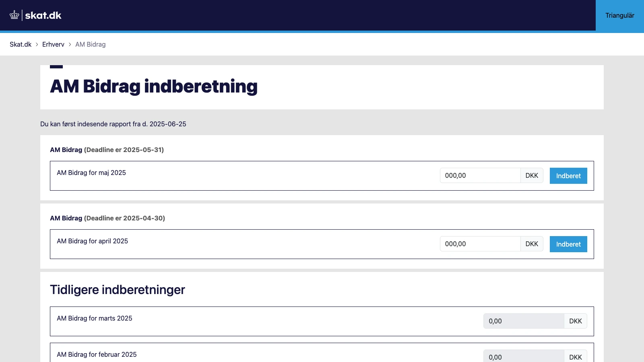644x362 pixels.
Task: Click the Indberet button for april 2025
Action: (x=568, y=244)
